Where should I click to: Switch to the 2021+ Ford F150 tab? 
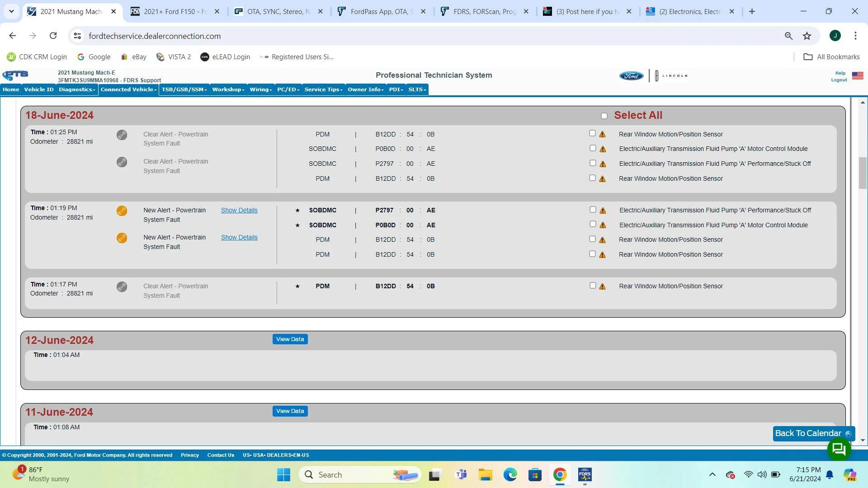coord(175,12)
